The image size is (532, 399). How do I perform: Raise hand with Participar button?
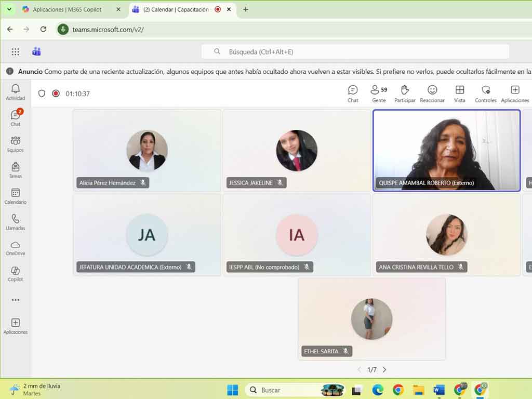pos(405,94)
